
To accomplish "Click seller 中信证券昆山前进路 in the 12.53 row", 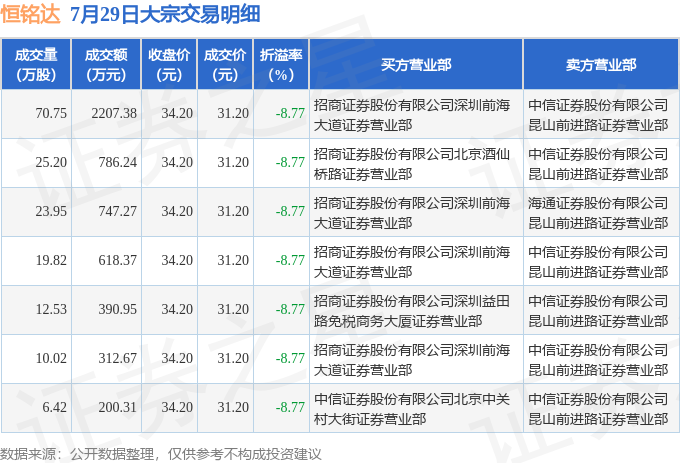I will [598, 311].
